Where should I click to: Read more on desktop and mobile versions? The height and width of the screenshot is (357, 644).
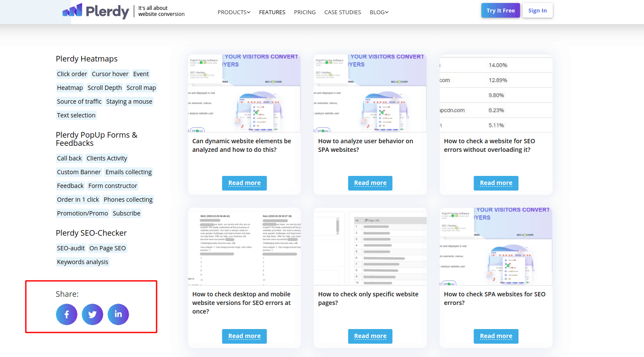tap(244, 336)
